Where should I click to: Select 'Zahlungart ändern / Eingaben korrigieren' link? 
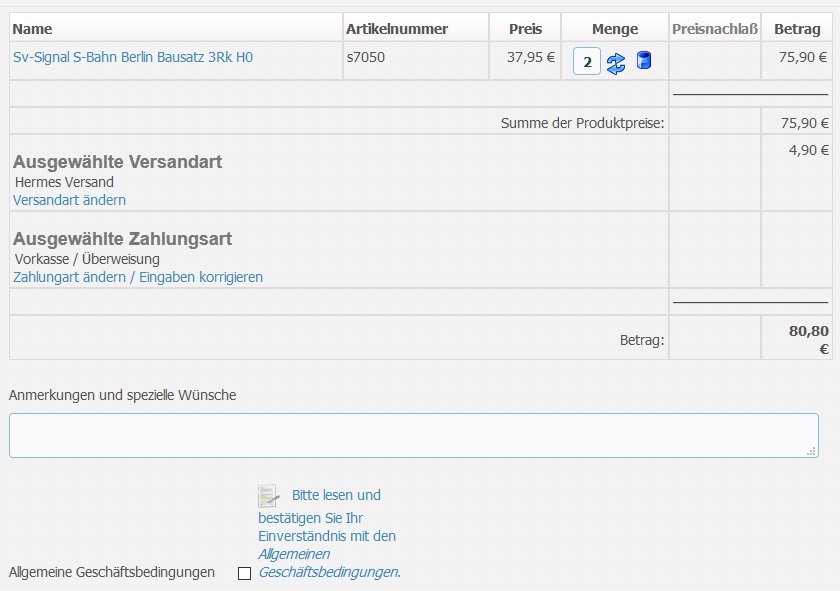point(138,277)
